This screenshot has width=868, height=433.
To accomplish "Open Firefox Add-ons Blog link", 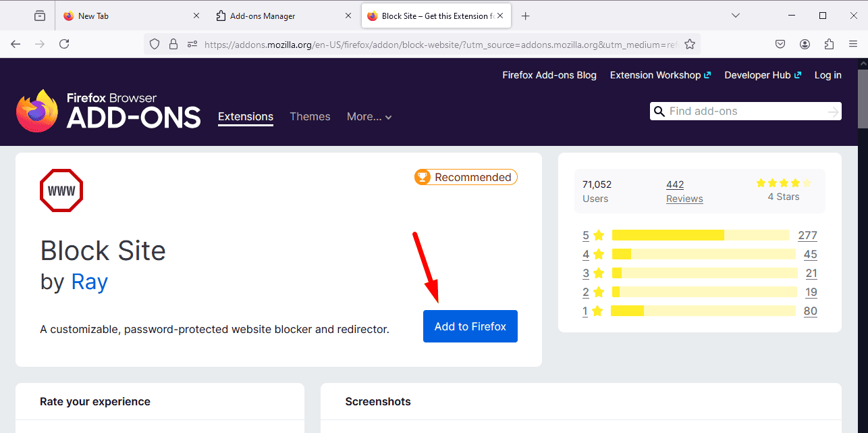I will (549, 75).
